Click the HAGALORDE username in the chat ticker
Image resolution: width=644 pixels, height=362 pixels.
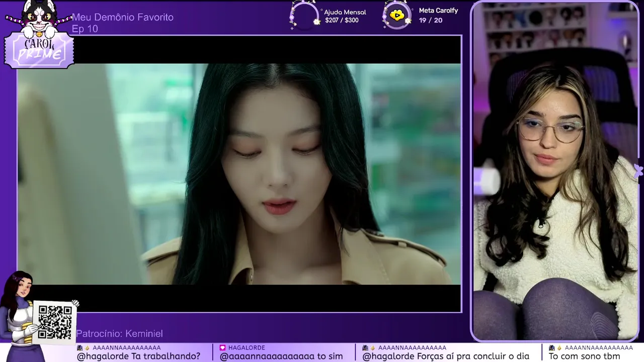click(x=247, y=347)
